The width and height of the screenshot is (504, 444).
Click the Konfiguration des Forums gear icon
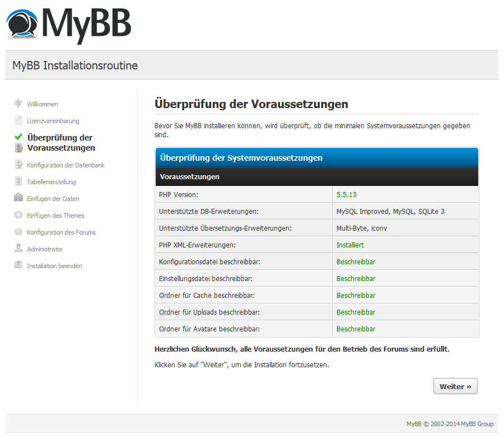point(18,231)
